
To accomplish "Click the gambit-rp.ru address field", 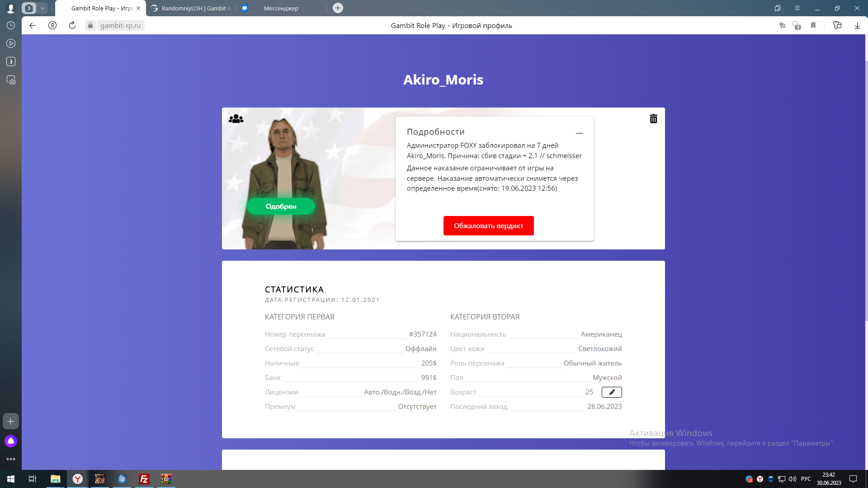I will point(120,26).
